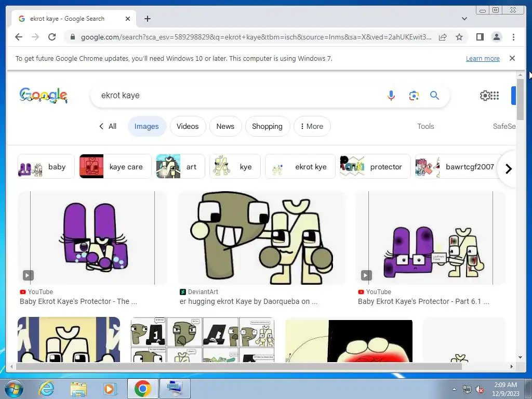Viewport: 532px width, 399px height.
Task: Select the Images tab
Action: pyautogui.click(x=147, y=126)
